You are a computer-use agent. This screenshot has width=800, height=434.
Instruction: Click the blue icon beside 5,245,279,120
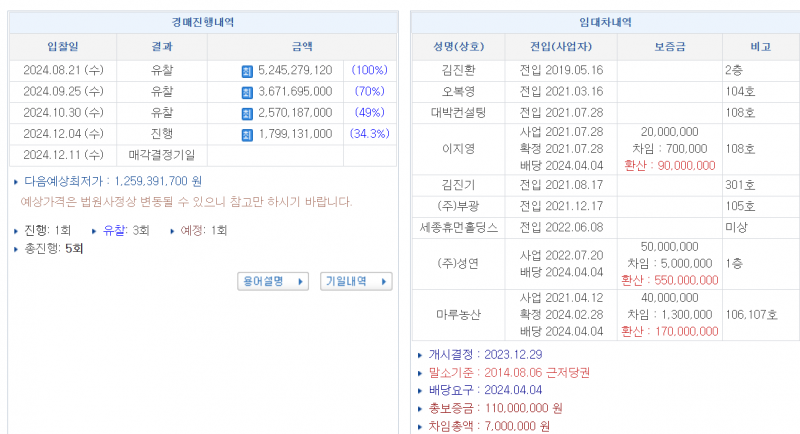point(248,72)
